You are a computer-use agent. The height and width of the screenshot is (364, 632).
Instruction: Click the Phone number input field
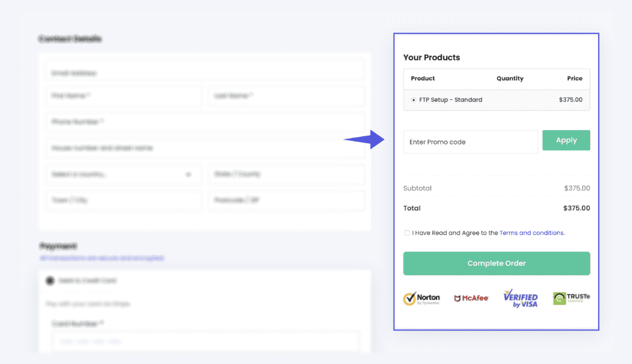pyautogui.click(x=204, y=122)
